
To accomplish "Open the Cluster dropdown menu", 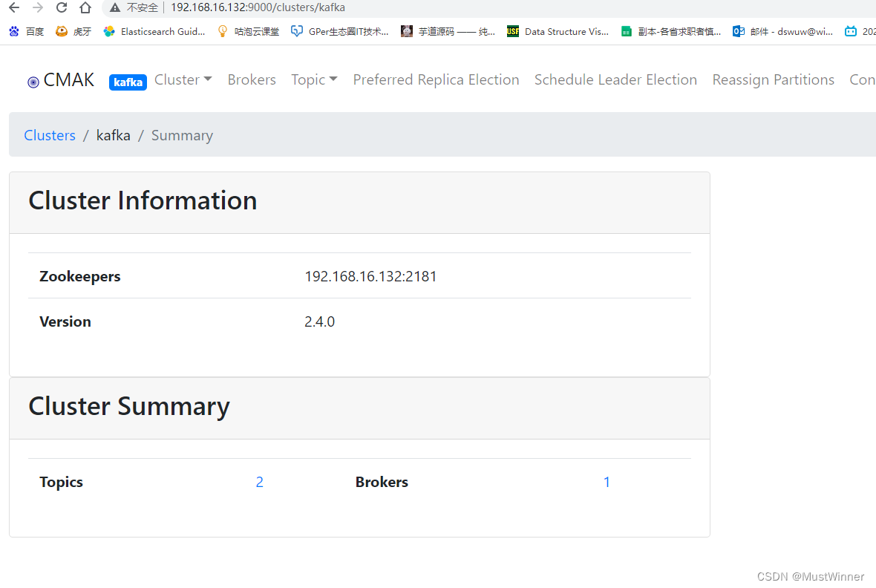I will click(x=183, y=79).
